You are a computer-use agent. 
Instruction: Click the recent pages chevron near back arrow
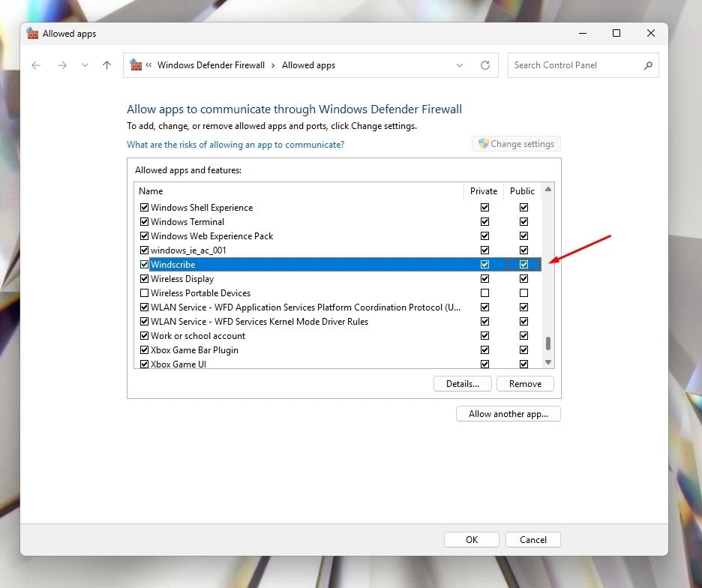coord(85,65)
